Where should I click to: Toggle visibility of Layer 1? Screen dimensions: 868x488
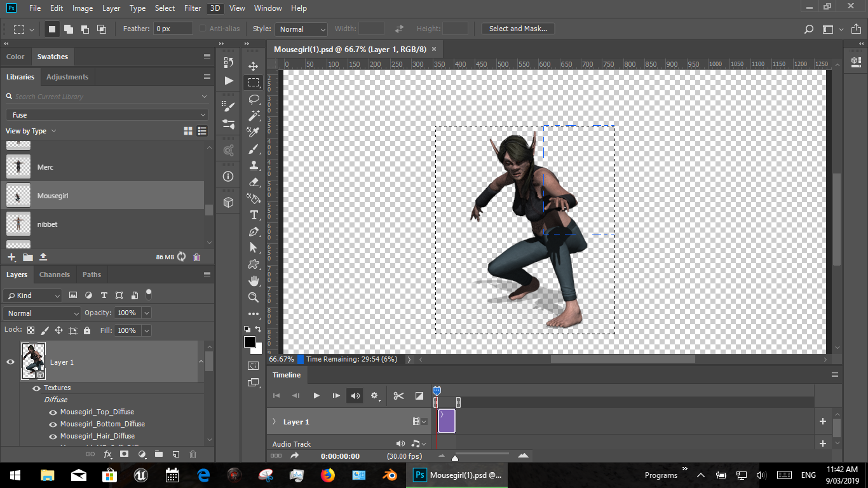[10, 362]
